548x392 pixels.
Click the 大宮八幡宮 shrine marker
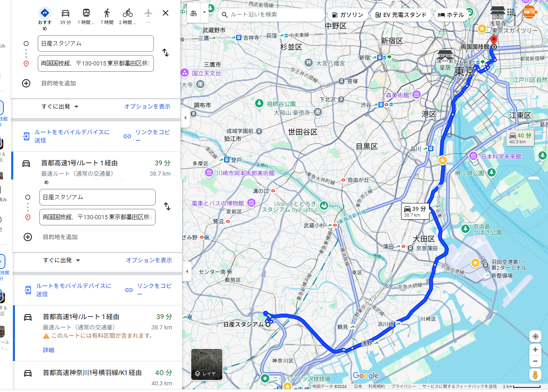tap(309, 63)
